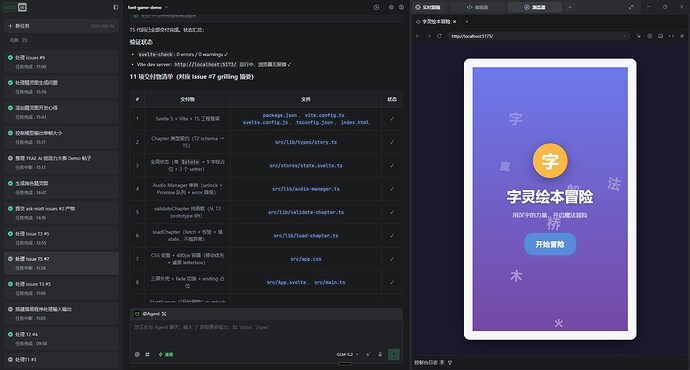Open the address bar dropdown arrow
690x370 pixels.
click(x=624, y=36)
